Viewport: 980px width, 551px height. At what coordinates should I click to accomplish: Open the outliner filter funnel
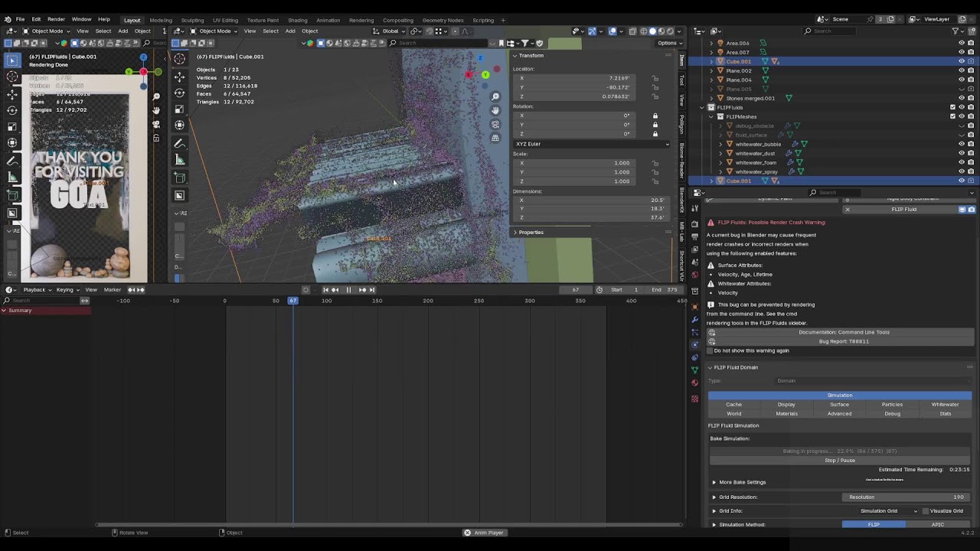tap(955, 31)
